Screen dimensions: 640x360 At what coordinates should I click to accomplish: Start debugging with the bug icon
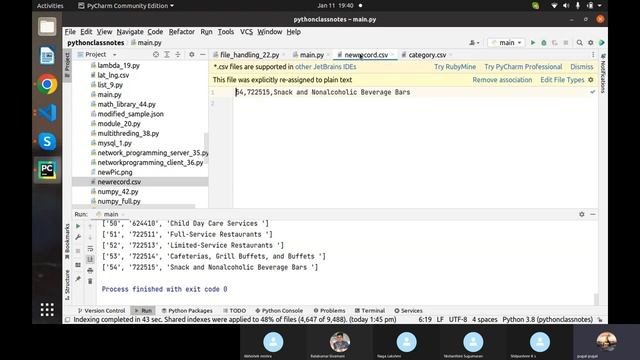[x=544, y=42]
